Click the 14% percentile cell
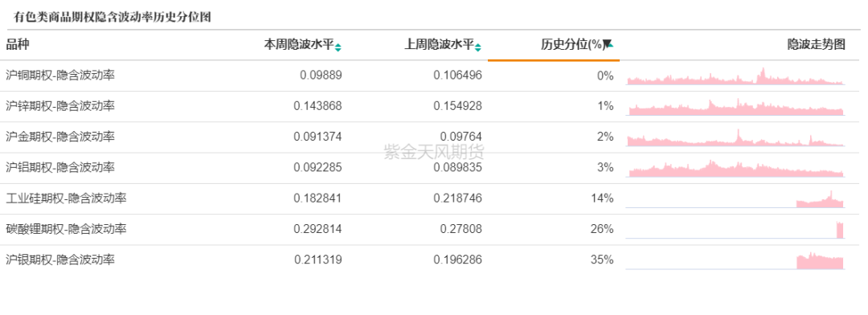The height and width of the screenshot is (315, 868). click(602, 198)
